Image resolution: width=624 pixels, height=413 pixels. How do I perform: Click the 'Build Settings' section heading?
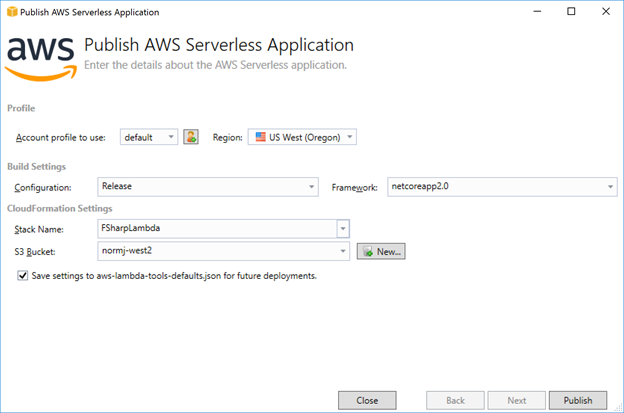pos(37,166)
